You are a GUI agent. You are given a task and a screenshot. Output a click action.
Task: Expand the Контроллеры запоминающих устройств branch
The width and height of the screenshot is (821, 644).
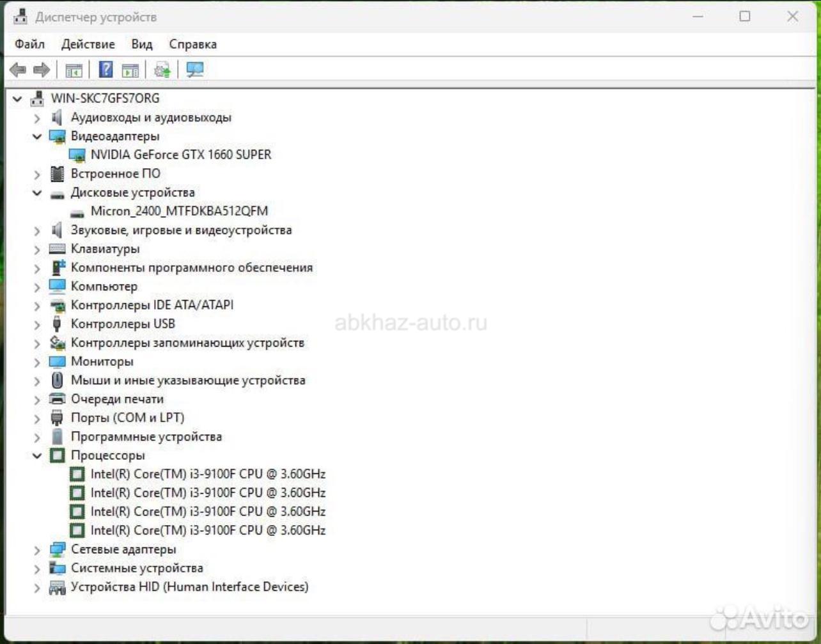click(x=37, y=343)
